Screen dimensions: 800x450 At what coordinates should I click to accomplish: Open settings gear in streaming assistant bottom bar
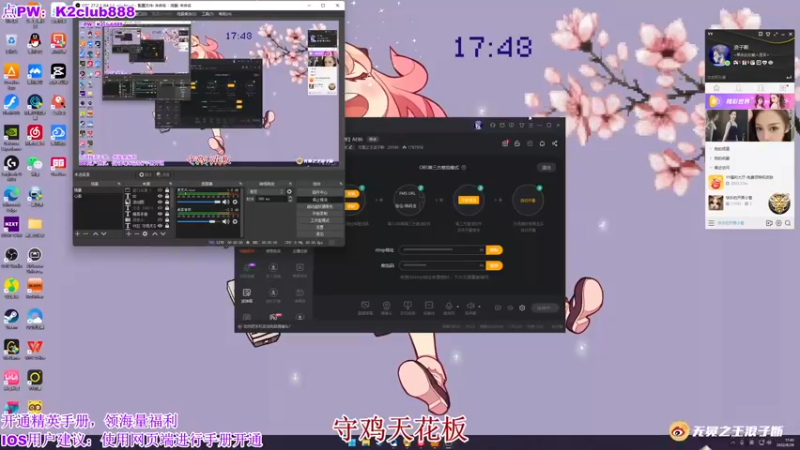(x=522, y=308)
